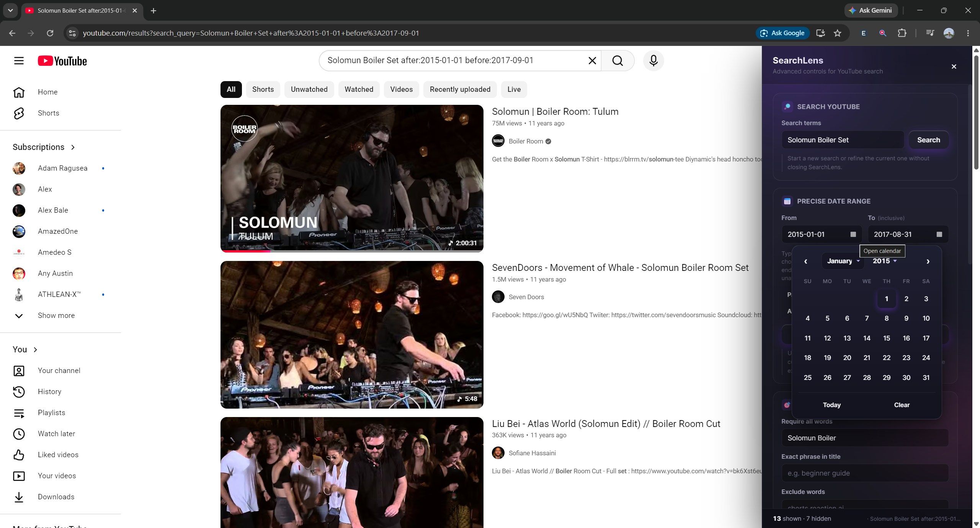The height and width of the screenshot is (528, 980).
Task: Click the magnifier search button
Action: (617, 60)
